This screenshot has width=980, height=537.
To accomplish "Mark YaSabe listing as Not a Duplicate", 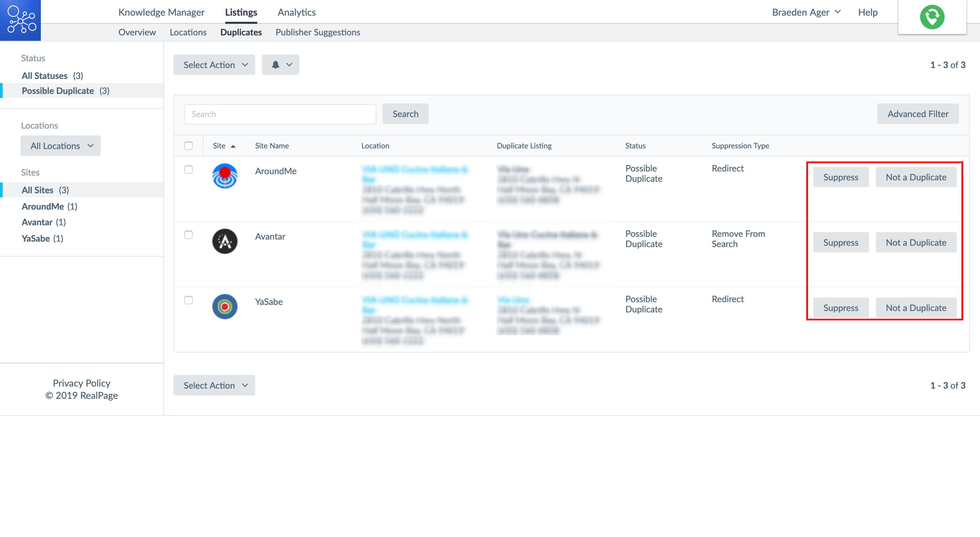I will (916, 308).
